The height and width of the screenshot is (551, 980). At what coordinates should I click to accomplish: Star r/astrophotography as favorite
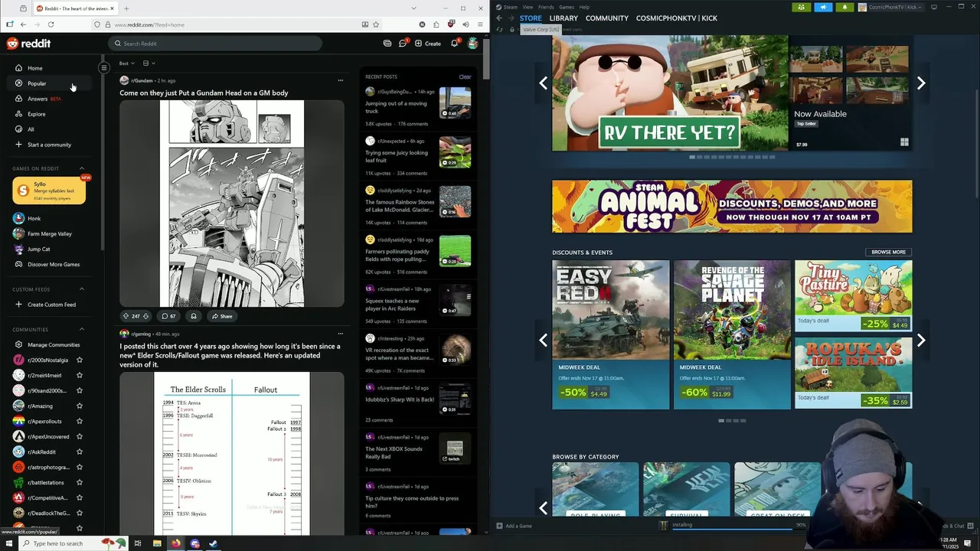(x=79, y=467)
